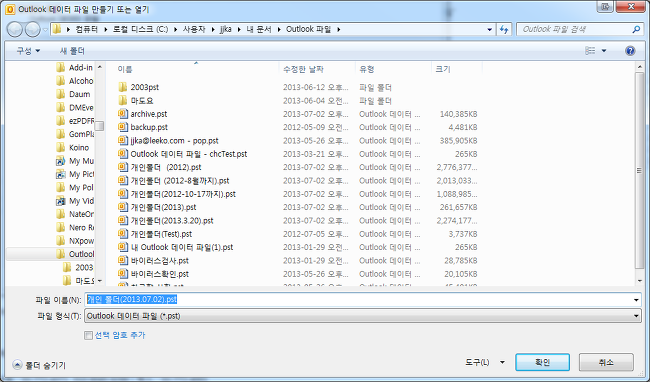Image resolution: width=650 pixels, height=382 pixels.
Task: Open the recent pages dropdown arrow
Action: pos(45,30)
